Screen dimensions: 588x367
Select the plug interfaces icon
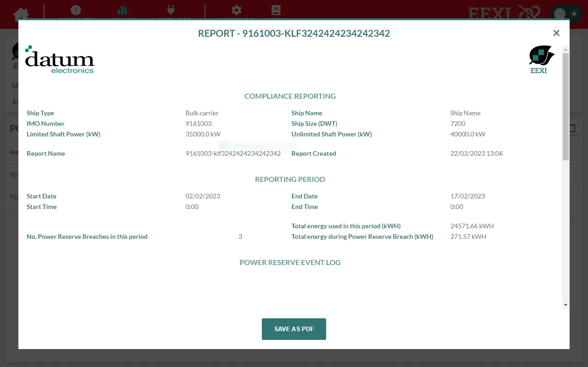tap(171, 11)
